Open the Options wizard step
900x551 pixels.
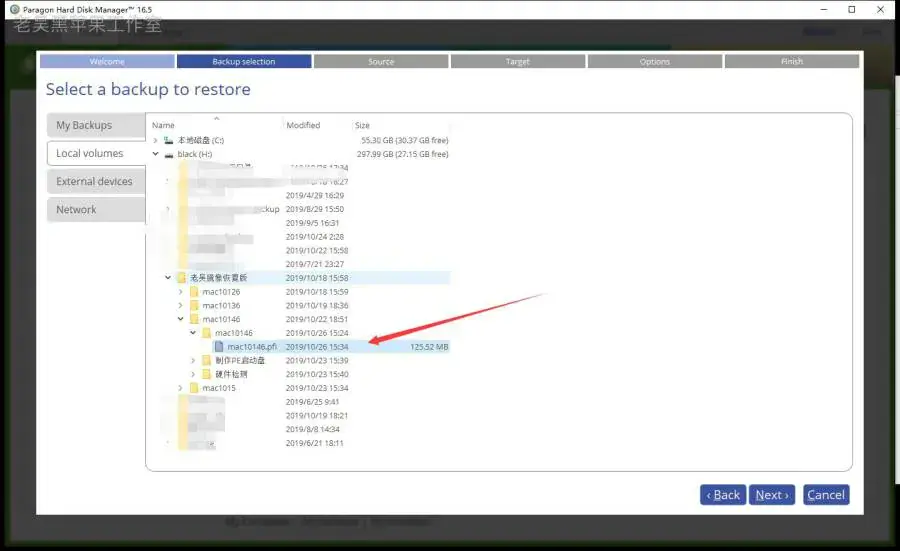(x=655, y=61)
